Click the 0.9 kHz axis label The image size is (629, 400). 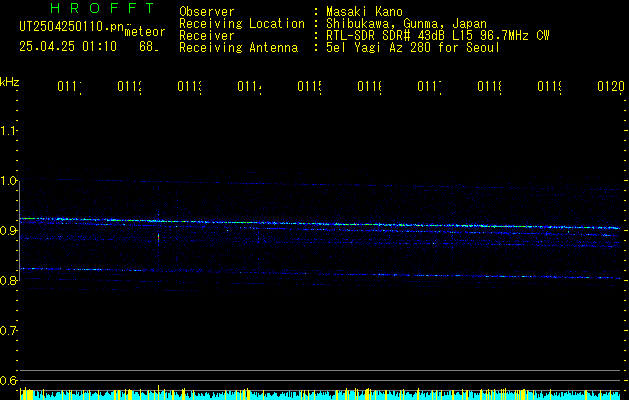click(x=8, y=230)
